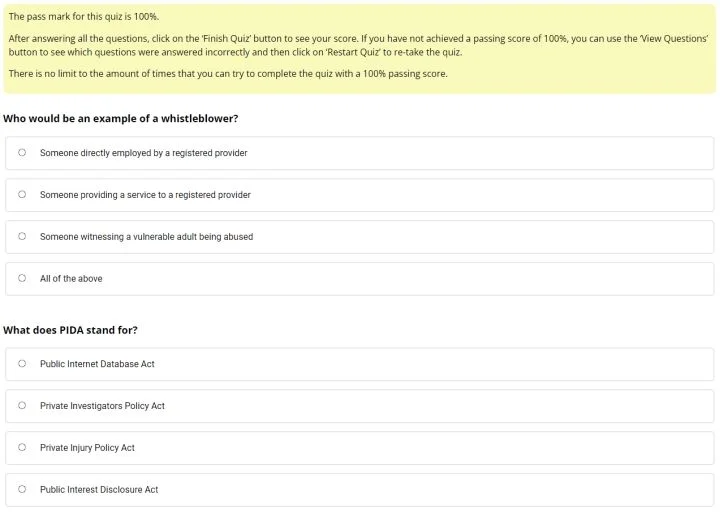Click the 'Someone witnessing a vulnerable adult being abused' label
Screen dimensions: 720x512
146,237
